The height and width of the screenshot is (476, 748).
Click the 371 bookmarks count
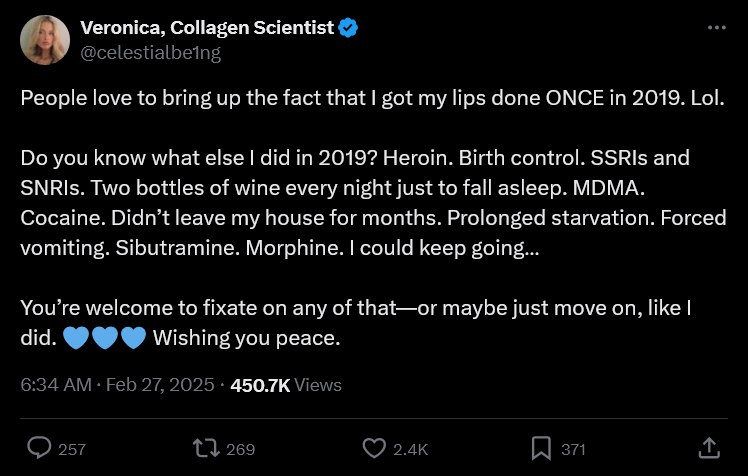[573, 449]
